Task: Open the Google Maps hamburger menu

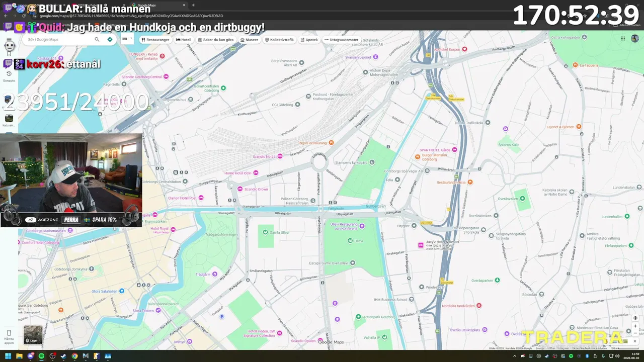Action: 9,39
